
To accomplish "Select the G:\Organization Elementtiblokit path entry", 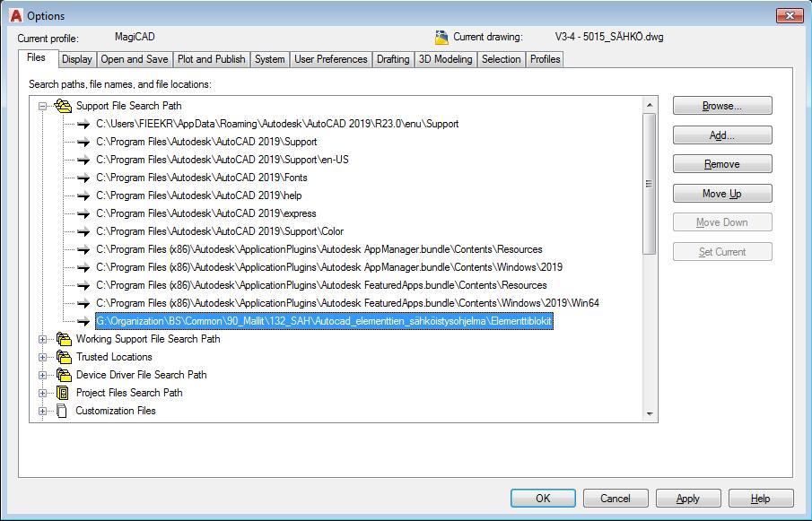I will click(324, 321).
